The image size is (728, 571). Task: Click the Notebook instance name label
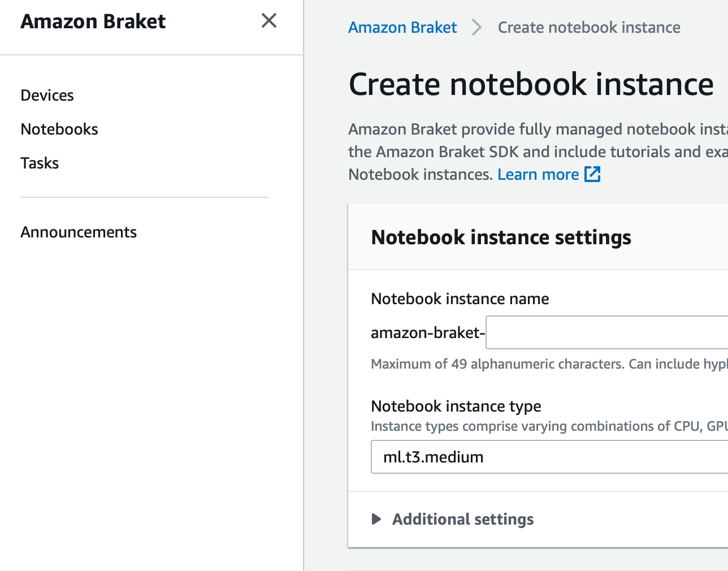[460, 299]
